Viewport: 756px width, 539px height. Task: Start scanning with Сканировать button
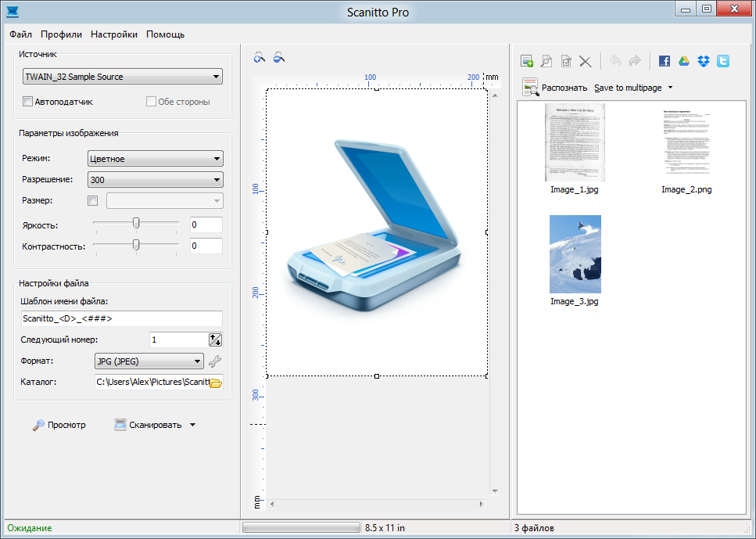pos(148,425)
